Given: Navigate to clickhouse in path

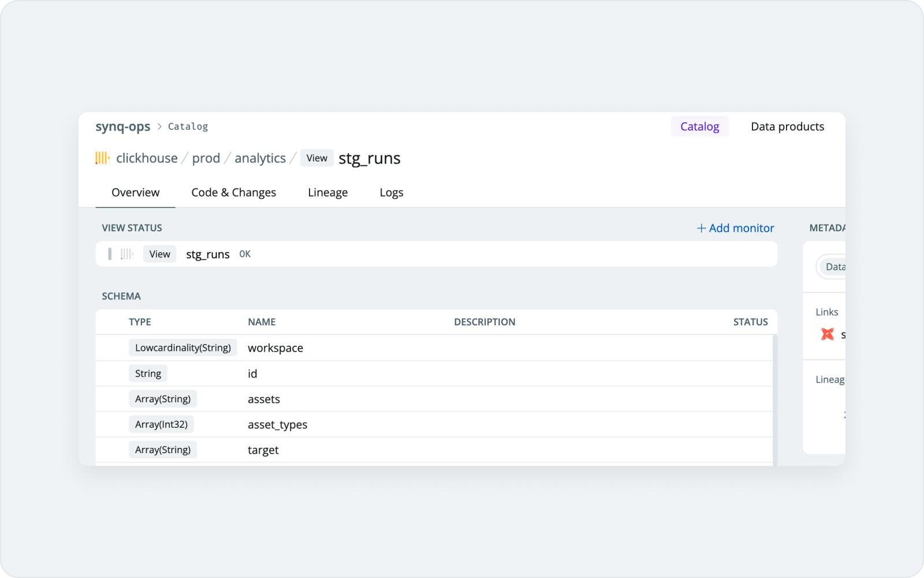Looking at the screenshot, I should pos(147,158).
